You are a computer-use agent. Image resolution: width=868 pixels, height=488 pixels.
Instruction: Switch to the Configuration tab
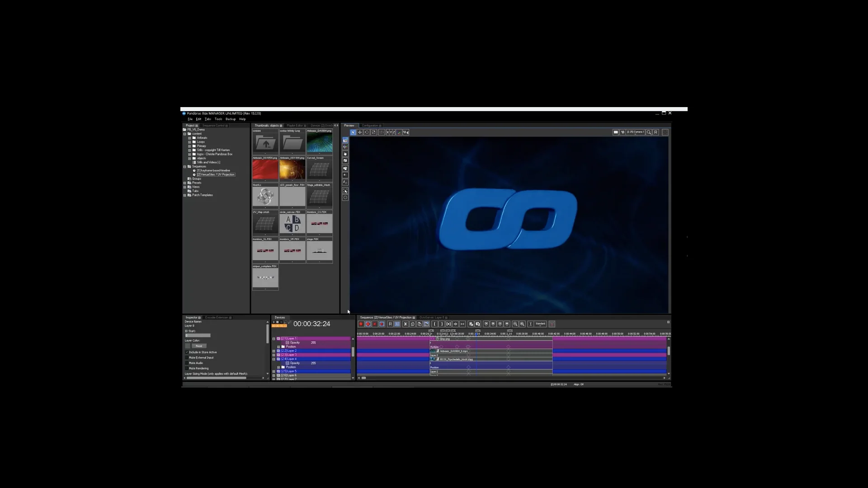[370, 126]
